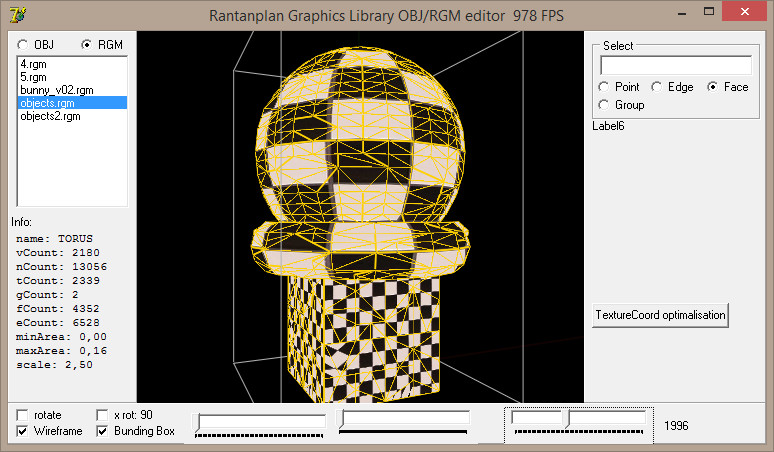Select the RGM file type radio button
The width and height of the screenshot is (774, 452).
click(x=86, y=45)
